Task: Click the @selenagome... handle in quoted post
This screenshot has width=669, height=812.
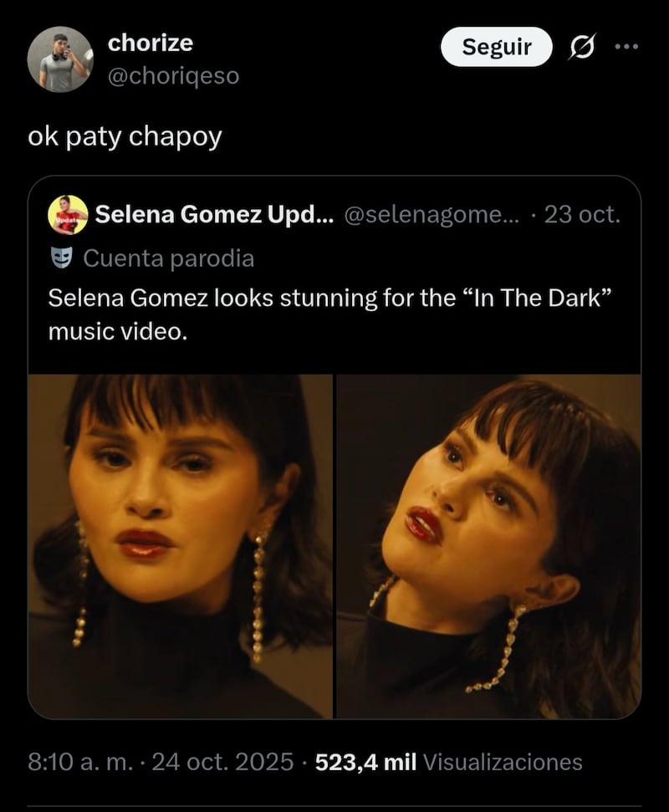Action: 432,215
